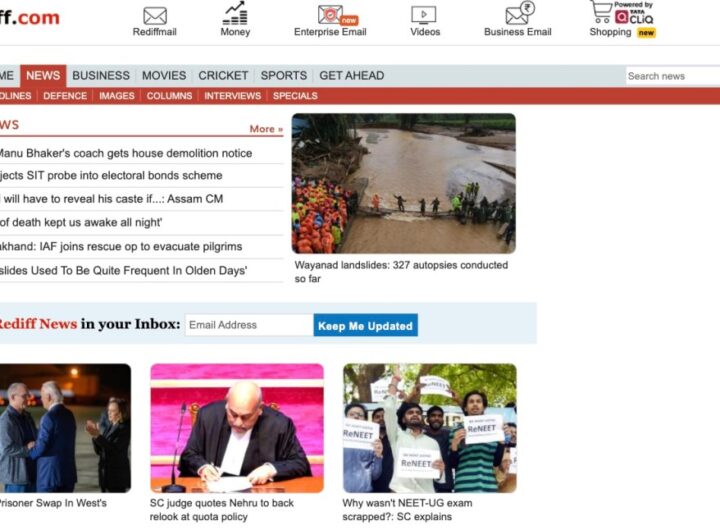Expand More news arrow link
This screenshot has height=530, width=720.
click(x=266, y=129)
